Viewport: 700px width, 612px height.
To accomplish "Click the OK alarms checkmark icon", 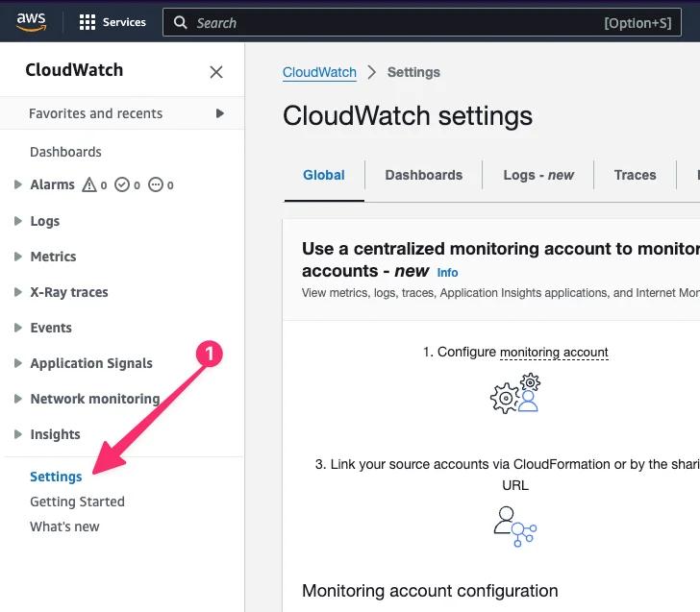I will pos(122,184).
